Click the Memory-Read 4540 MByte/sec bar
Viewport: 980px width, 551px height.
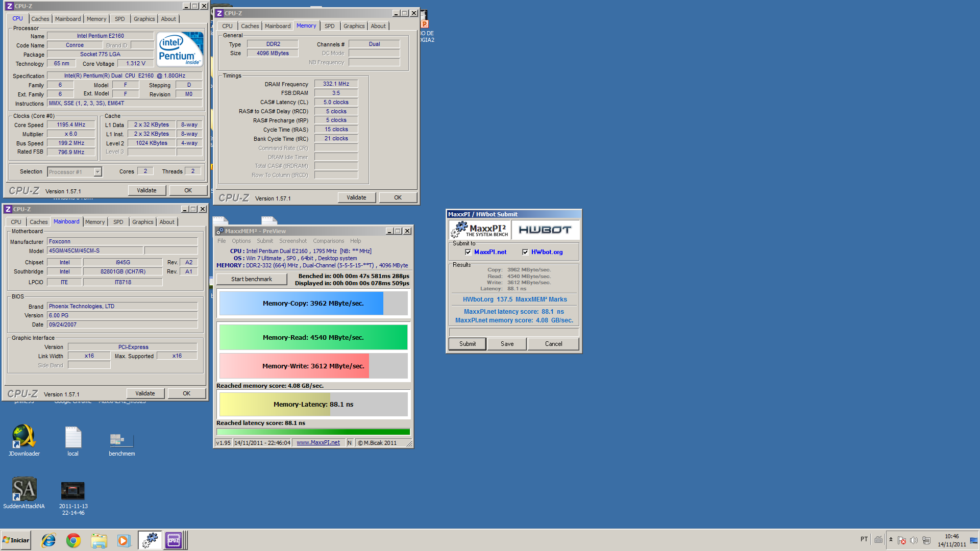[313, 337]
